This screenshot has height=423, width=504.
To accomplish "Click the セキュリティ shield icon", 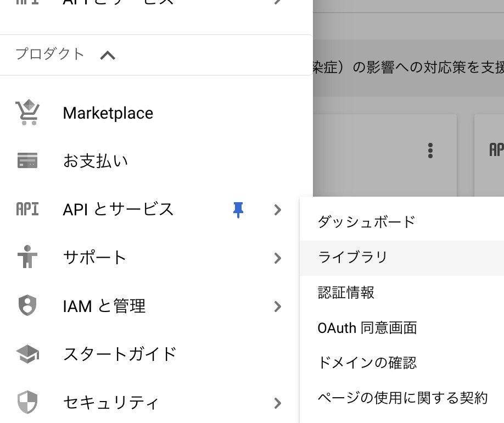I will (27, 402).
